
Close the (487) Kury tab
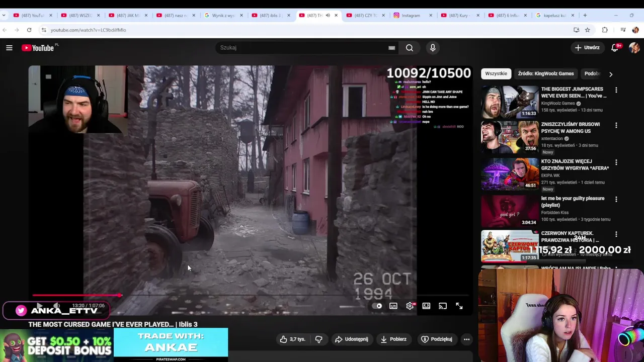(478, 16)
